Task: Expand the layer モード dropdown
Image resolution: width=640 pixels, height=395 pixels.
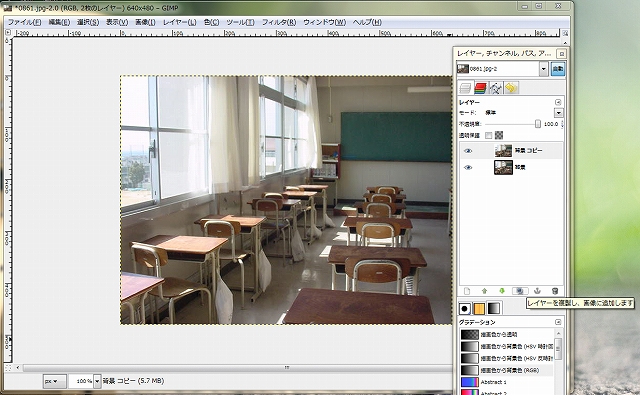Action: 558,113
